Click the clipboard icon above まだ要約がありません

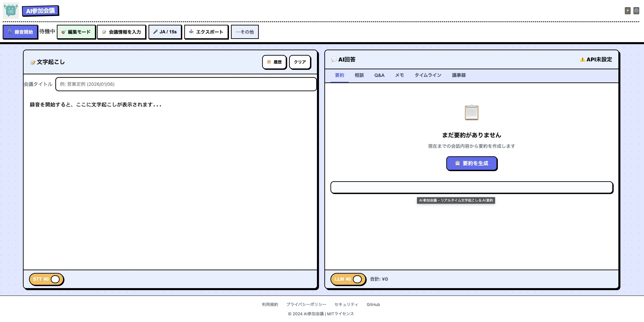(472, 112)
